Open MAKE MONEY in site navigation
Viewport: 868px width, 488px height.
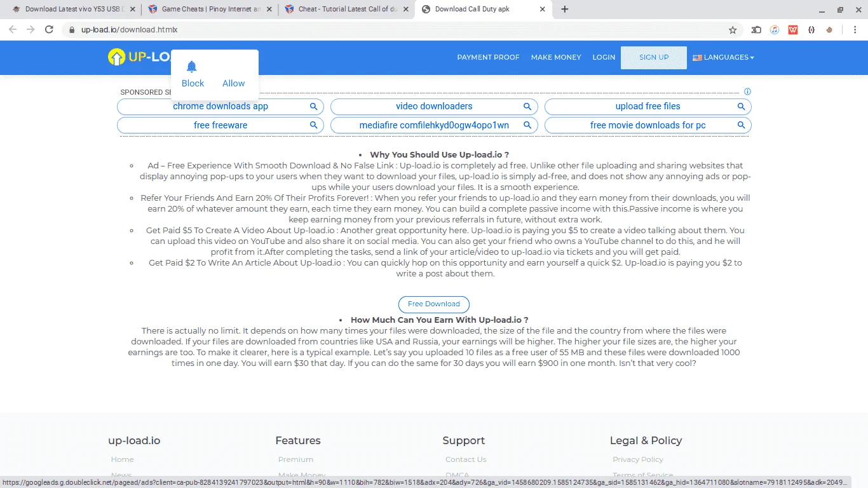[556, 57]
